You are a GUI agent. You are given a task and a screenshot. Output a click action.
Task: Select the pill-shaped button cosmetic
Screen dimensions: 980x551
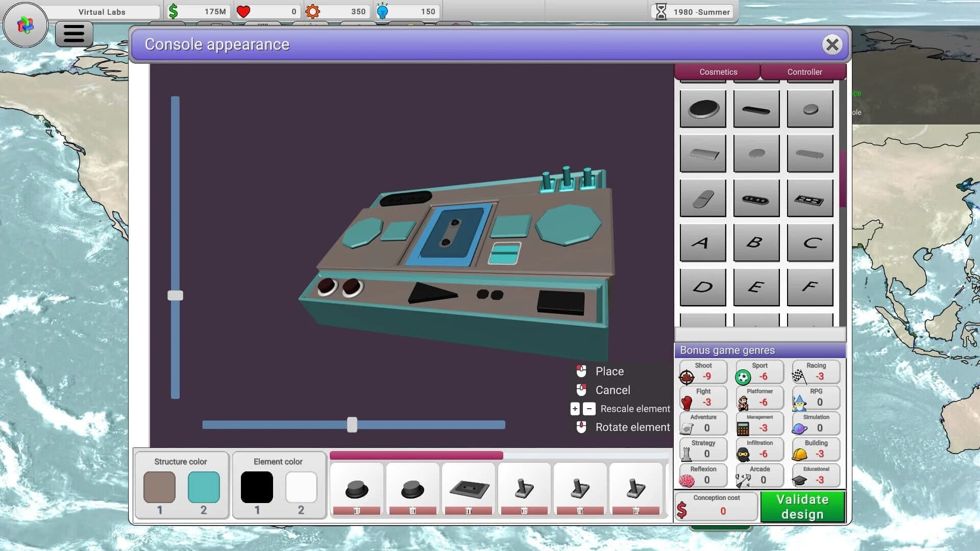(x=702, y=197)
